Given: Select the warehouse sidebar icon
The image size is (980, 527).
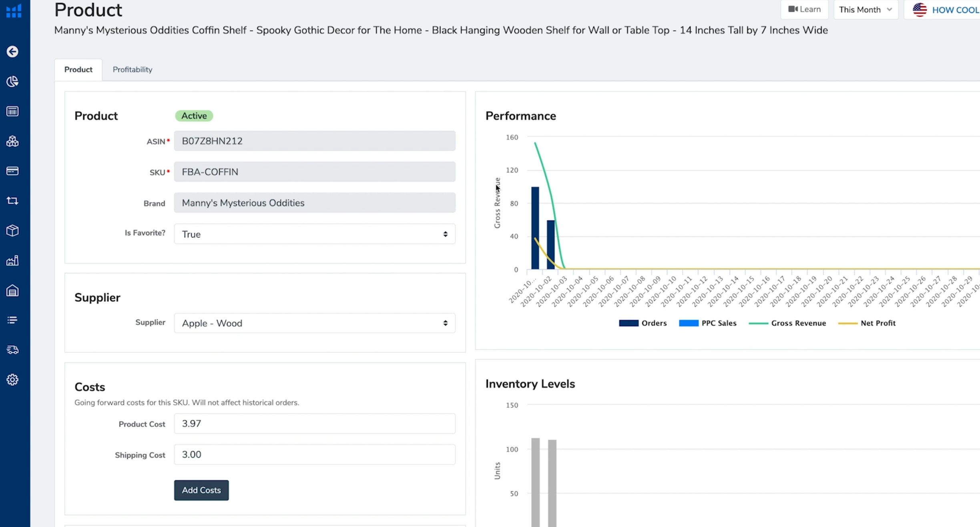Looking at the screenshot, I should (x=12, y=291).
